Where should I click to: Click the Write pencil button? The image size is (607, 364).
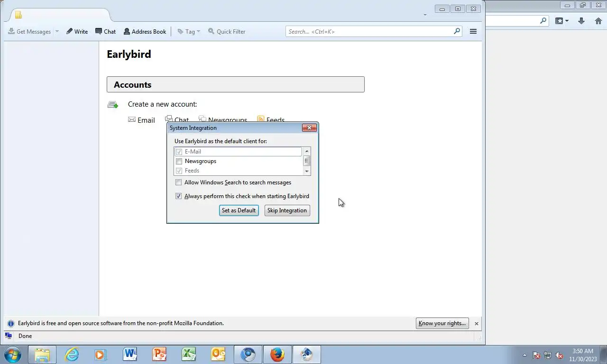point(77,31)
